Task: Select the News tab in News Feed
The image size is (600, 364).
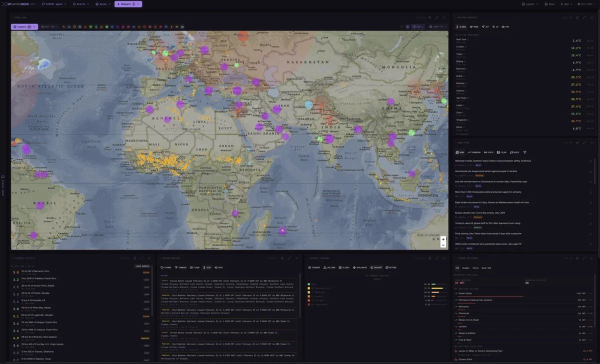Action: [x=459, y=152]
